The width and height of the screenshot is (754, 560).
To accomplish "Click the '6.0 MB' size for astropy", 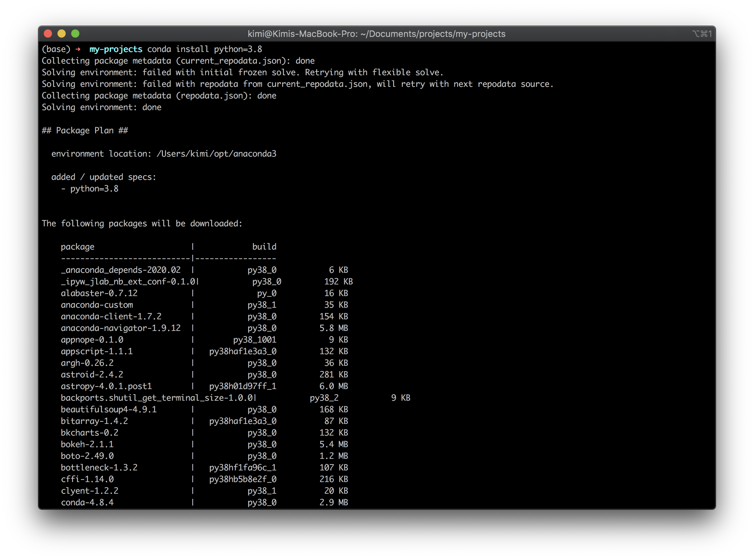I will [x=334, y=386].
